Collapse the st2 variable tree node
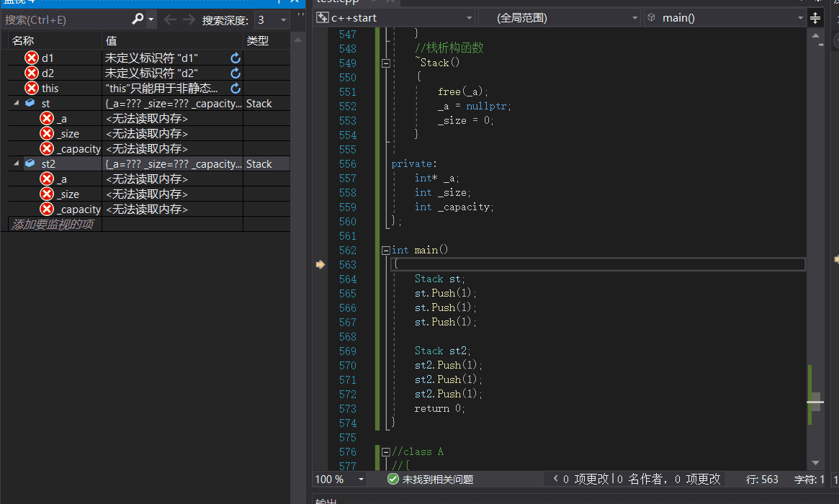This screenshot has width=839, height=504. (x=16, y=164)
